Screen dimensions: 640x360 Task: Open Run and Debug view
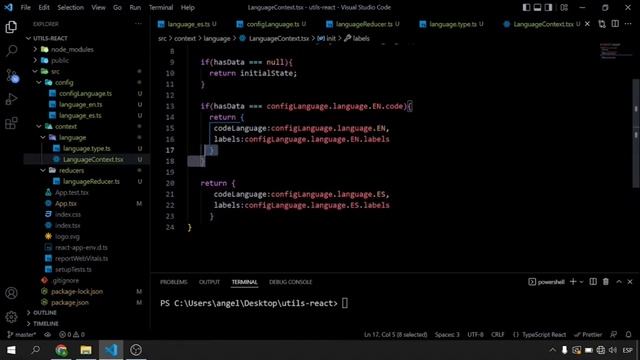(x=11, y=99)
